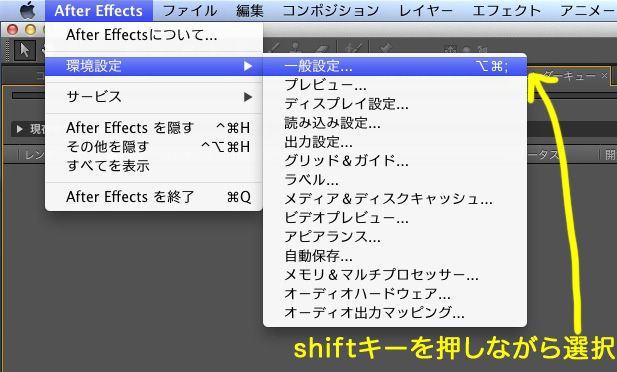Quit with After Effects を終了
617x372 pixels.
pos(154,196)
